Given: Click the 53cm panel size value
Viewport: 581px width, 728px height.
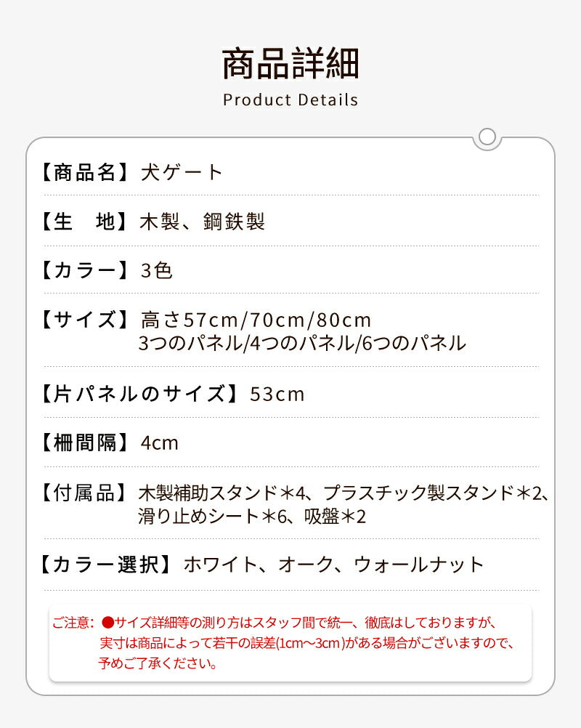Looking at the screenshot, I should point(277,394).
